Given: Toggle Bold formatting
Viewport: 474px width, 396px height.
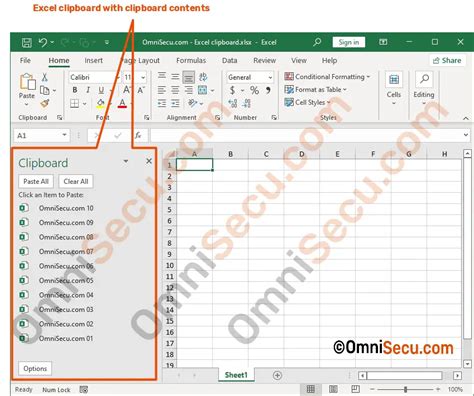Looking at the screenshot, I should 75,90.
